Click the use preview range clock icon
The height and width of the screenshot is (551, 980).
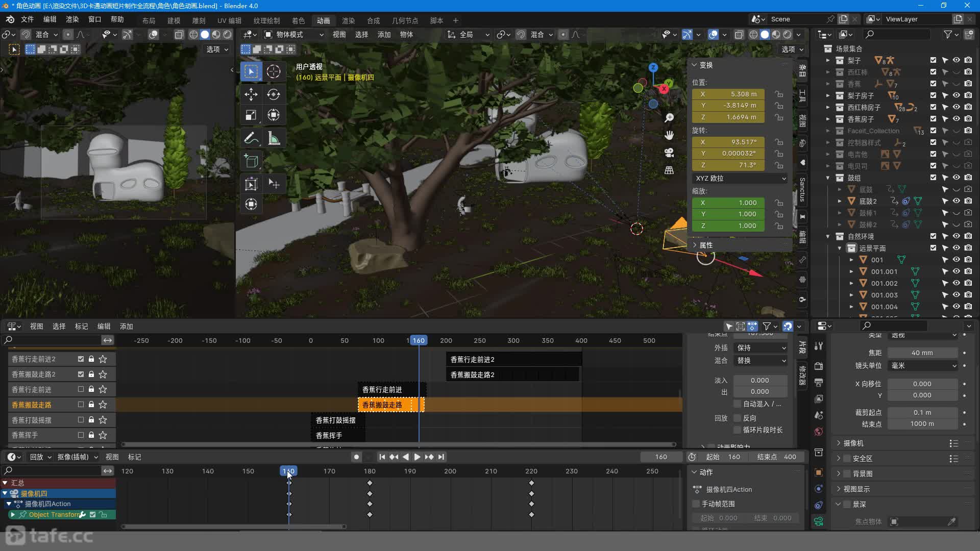(692, 457)
